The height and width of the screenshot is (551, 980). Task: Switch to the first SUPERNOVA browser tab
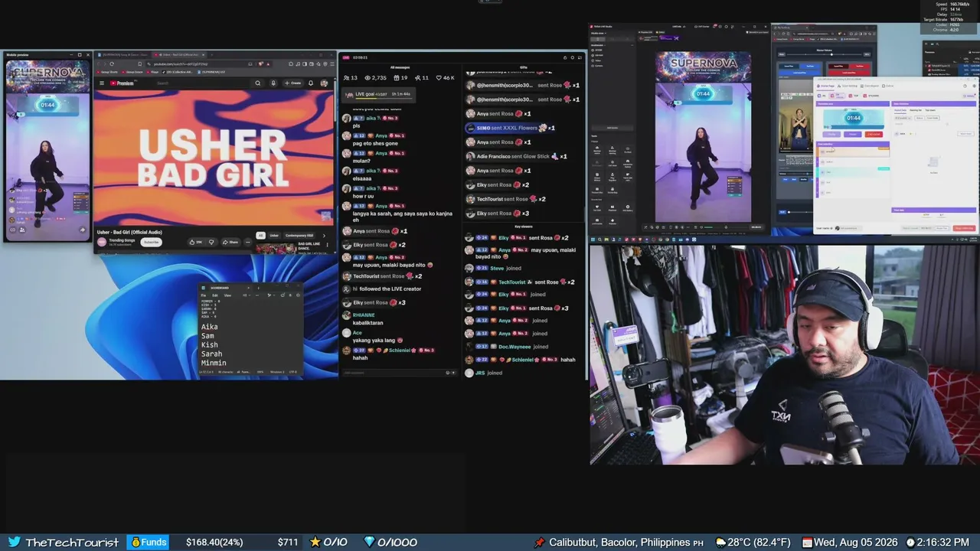122,54
